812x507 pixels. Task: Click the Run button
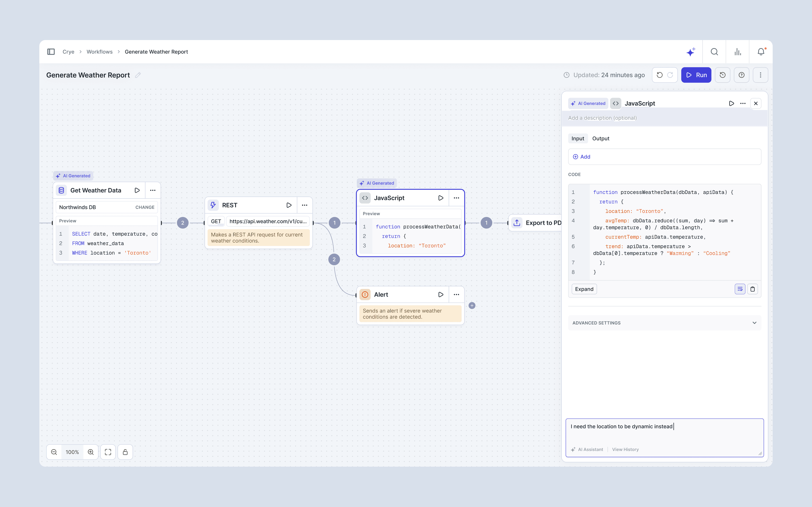[x=696, y=75]
